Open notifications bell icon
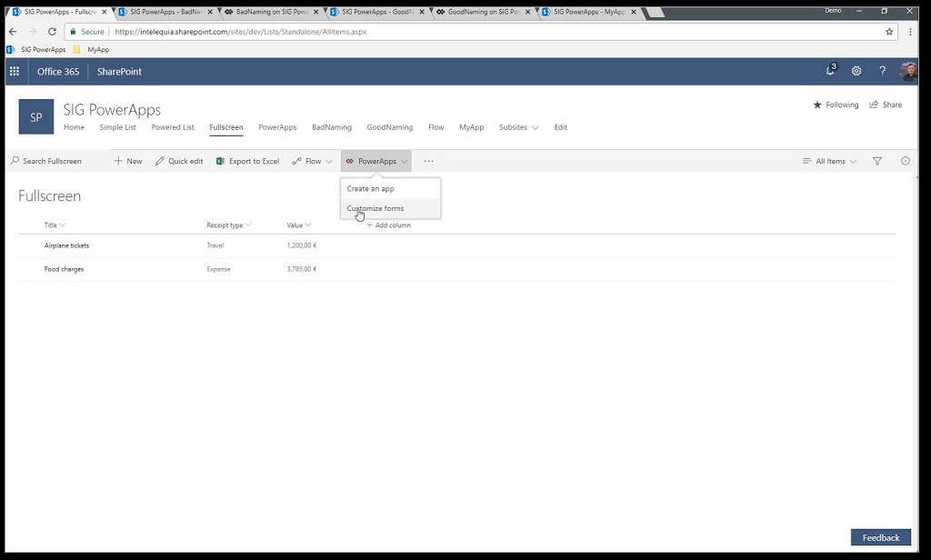The image size is (931, 560). coord(831,71)
